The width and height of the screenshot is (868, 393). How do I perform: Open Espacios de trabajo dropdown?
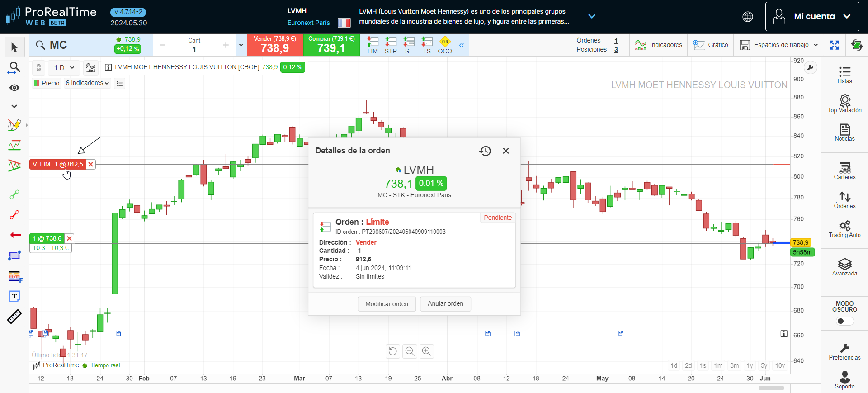click(x=779, y=45)
